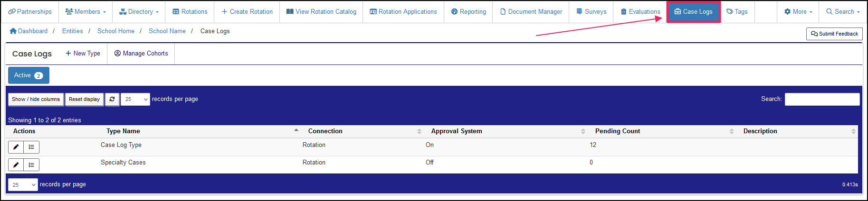Click the refresh table icon button
The width and height of the screenshot is (868, 201).
click(x=112, y=99)
